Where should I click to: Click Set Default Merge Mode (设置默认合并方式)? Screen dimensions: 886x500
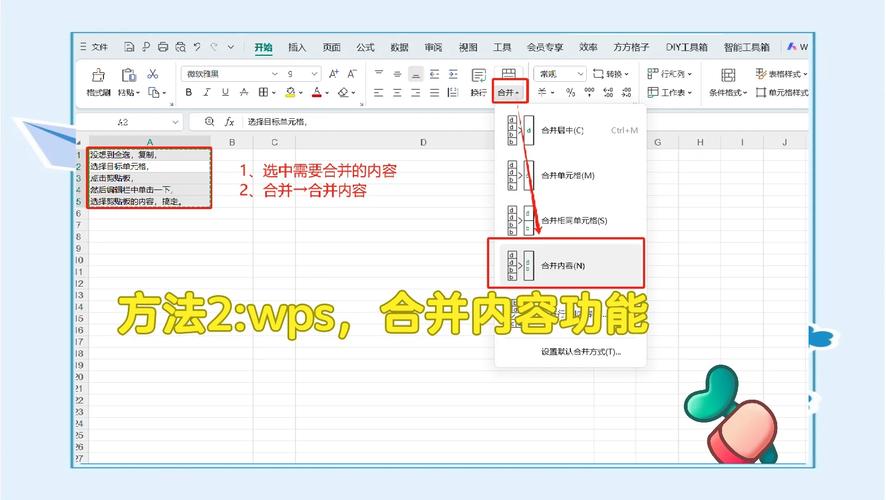[x=581, y=352]
